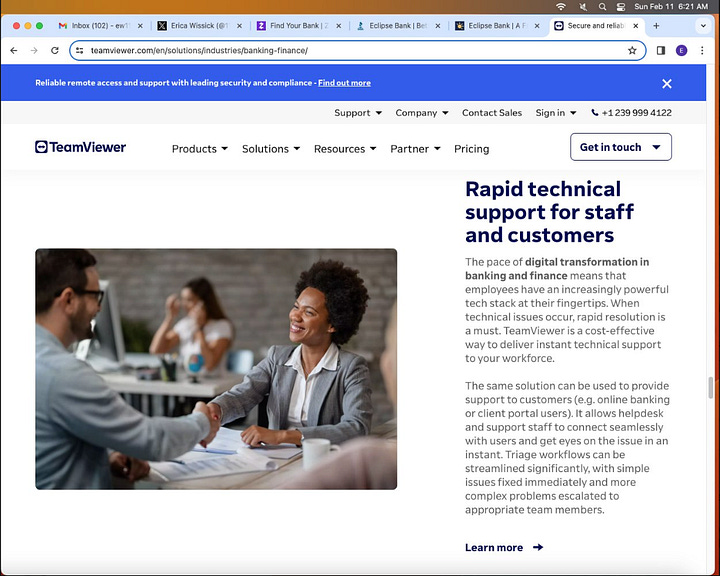Click the Wi-Fi icon in menu bar
720x576 pixels.
point(561,6)
